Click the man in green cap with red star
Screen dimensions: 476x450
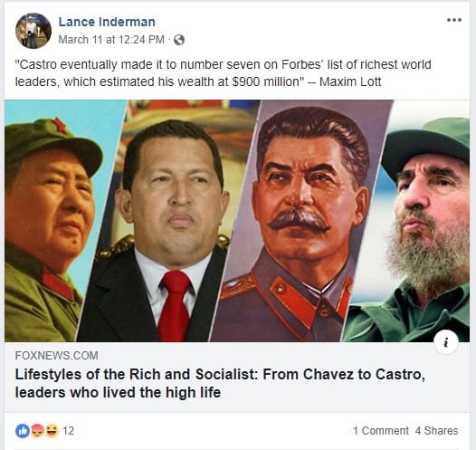pyautogui.click(x=50, y=225)
